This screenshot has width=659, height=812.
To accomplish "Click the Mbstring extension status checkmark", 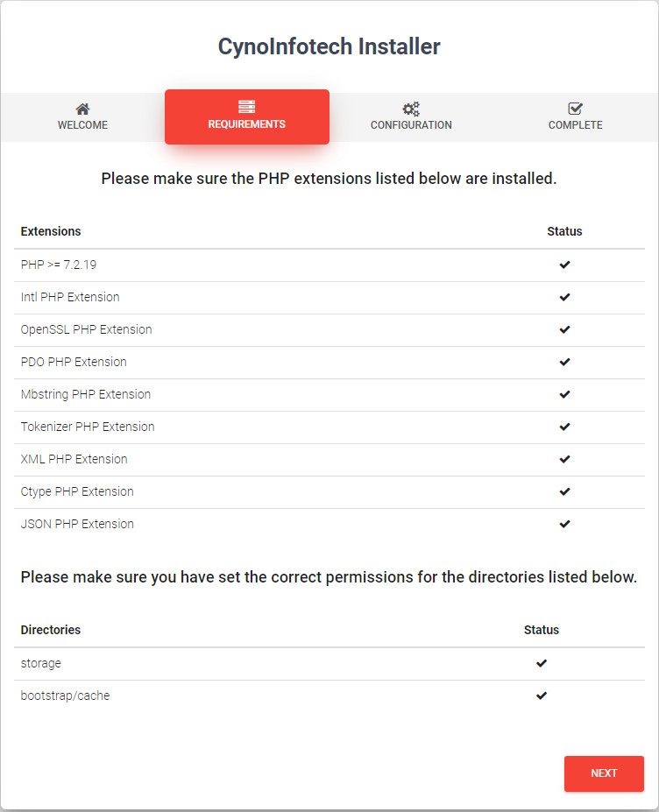I will pos(564,394).
